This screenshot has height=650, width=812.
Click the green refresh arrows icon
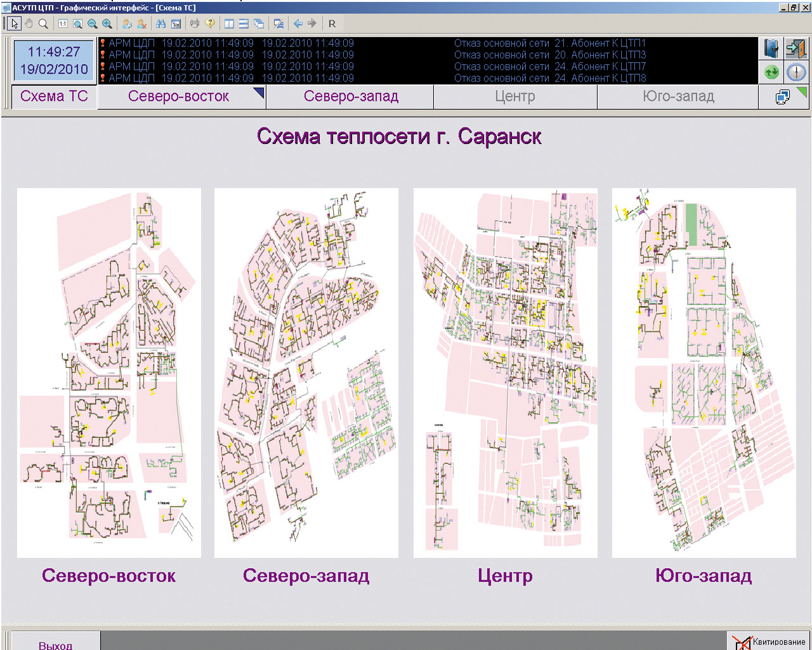coord(771,72)
